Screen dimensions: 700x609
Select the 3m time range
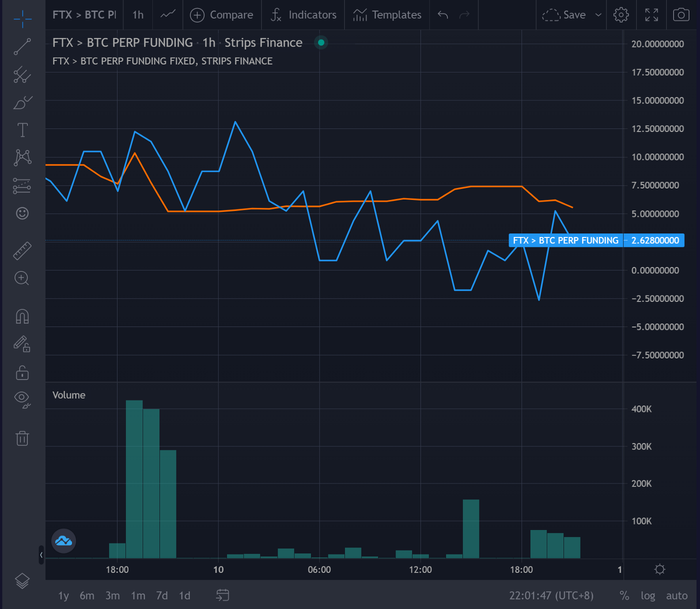pos(112,595)
